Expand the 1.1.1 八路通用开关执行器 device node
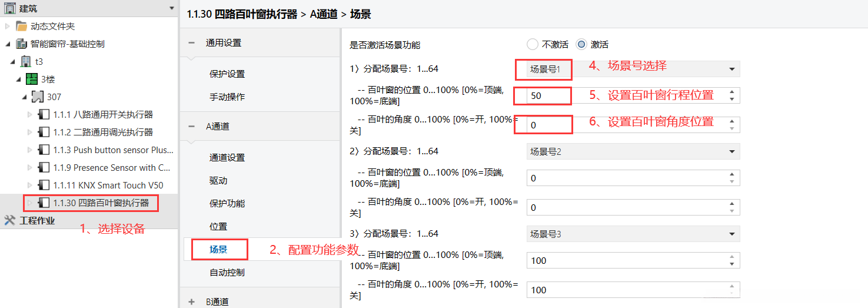This screenshot has width=868, height=308. click(x=31, y=114)
